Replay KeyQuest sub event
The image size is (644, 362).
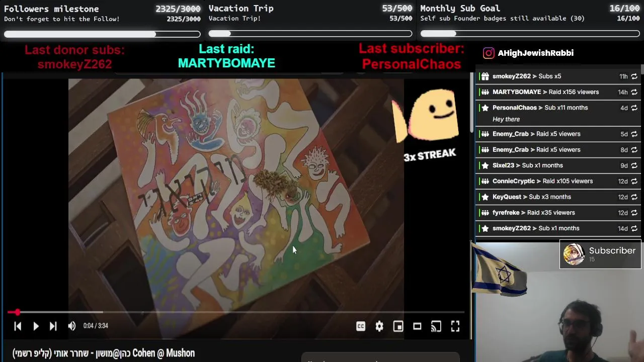pos(634,197)
